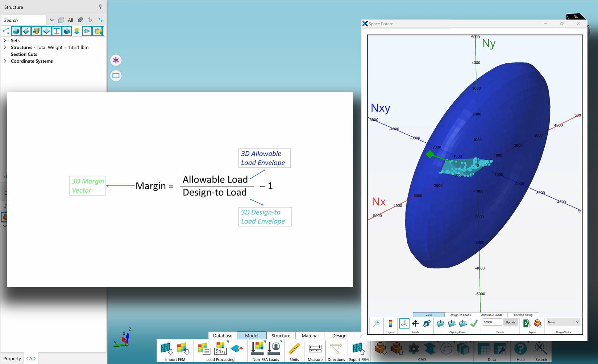Toggle the cone shape filter icon

(x=87, y=31)
